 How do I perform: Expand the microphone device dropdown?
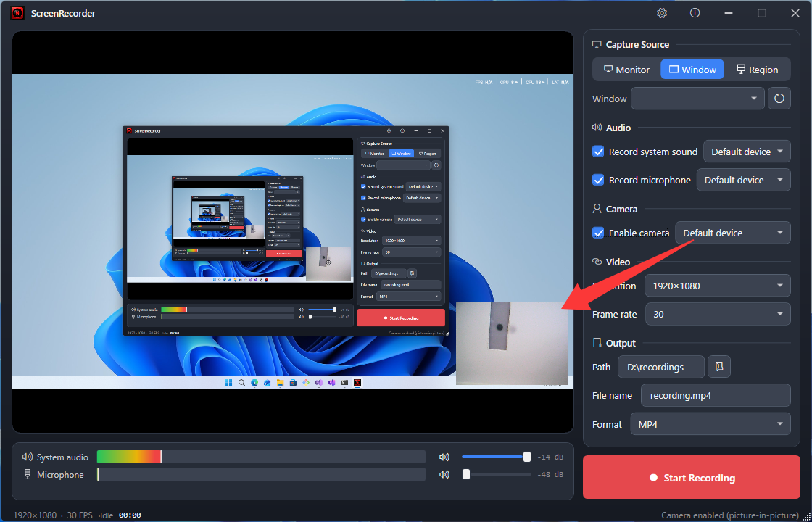pos(744,181)
